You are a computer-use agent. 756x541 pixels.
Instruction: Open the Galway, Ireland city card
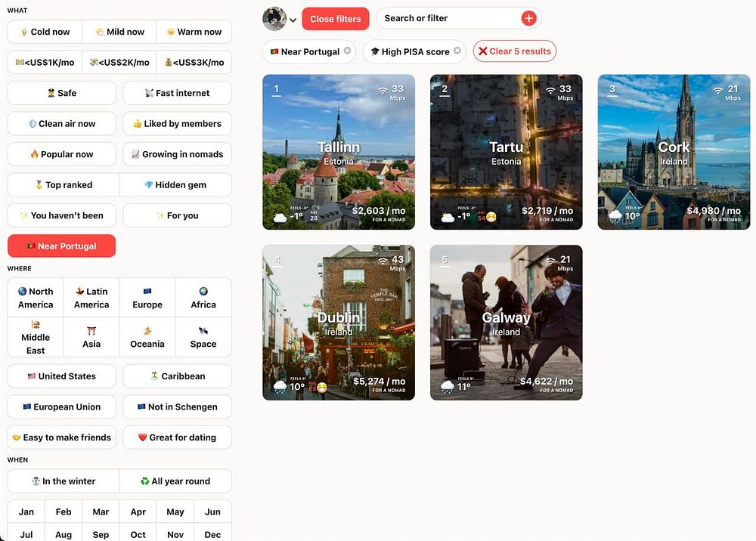click(507, 323)
